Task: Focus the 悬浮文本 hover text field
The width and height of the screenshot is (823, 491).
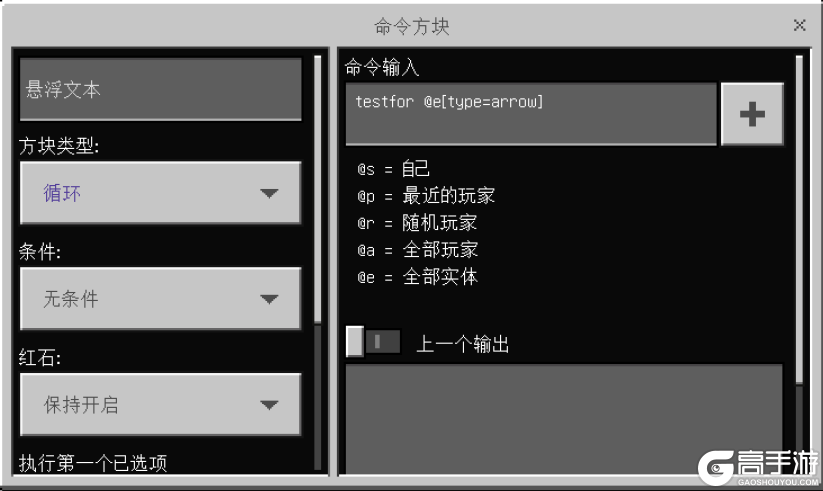Action: 161,89
